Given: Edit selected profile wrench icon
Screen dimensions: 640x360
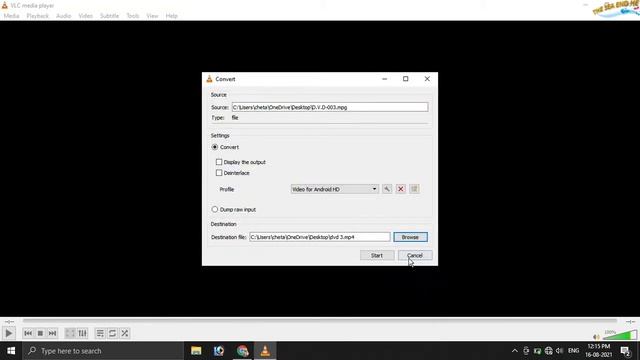Looking at the screenshot, I should pyautogui.click(x=387, y=189).
